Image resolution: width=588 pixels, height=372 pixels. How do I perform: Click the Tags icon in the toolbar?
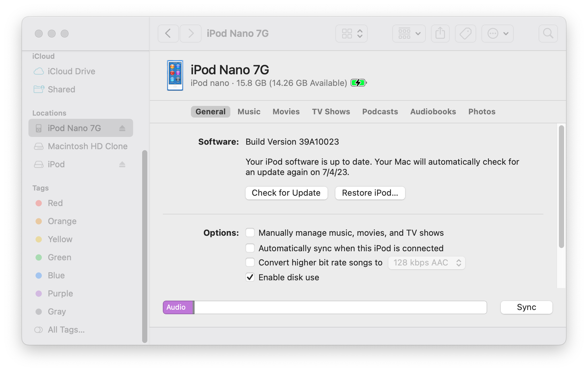point(465,33)
